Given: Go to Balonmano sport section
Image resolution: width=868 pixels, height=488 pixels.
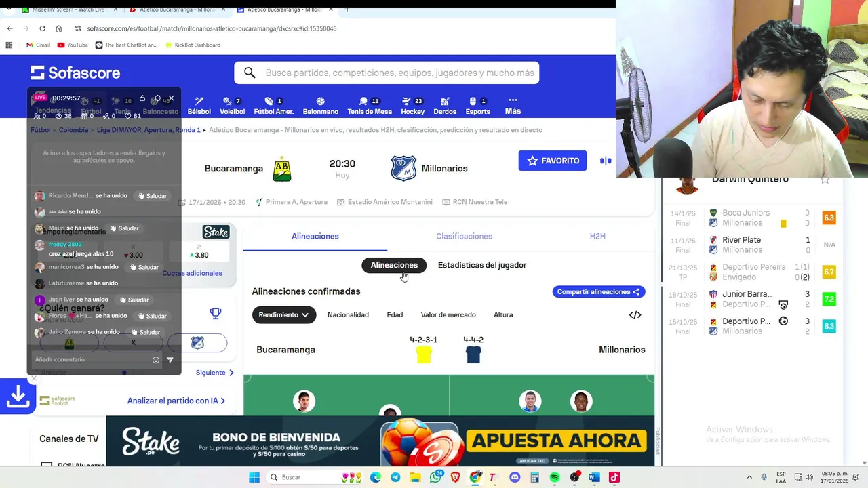Looking at the screenshot, I should [320, 106].
